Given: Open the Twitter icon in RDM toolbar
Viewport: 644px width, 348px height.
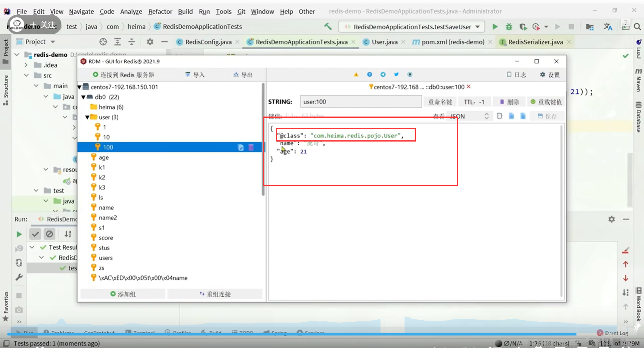Looking at the screenshot, I should [x=396, y=75].
